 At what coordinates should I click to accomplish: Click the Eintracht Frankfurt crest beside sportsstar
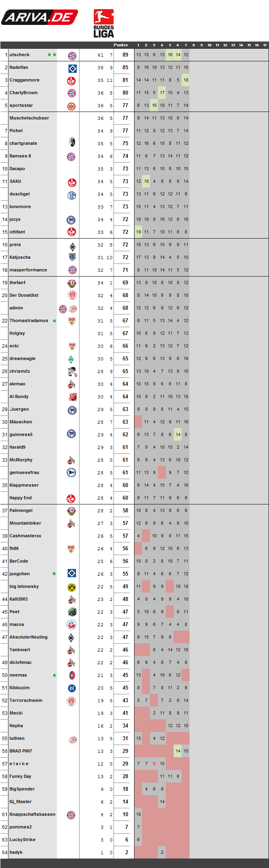click(72, 106)
